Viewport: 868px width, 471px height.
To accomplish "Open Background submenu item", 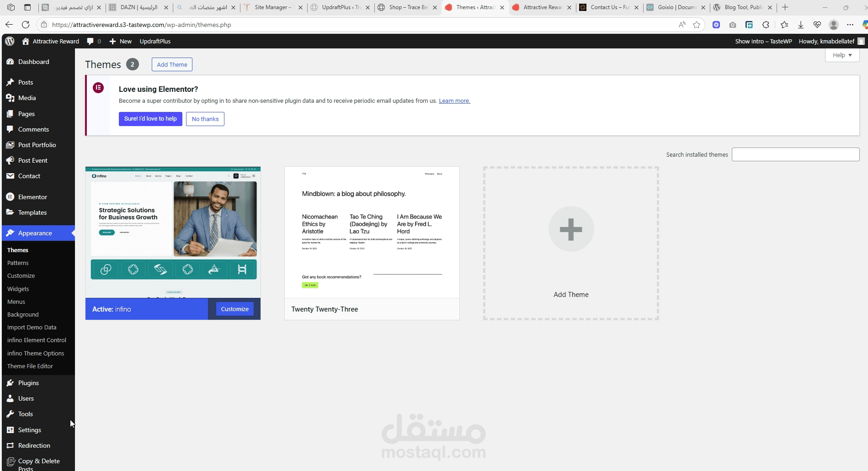I will click(x=23, y=314).
